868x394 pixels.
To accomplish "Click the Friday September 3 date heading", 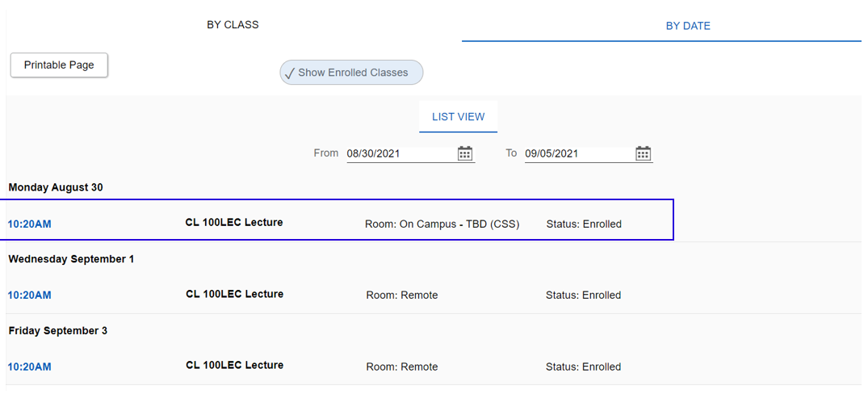I will pyautogui.click(x=58, y=331).
